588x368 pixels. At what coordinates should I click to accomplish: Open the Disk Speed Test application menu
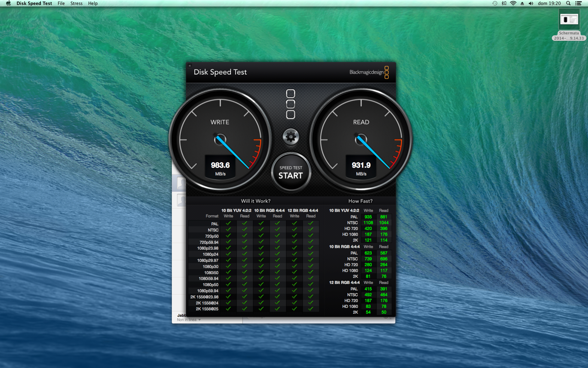[34, 3]
